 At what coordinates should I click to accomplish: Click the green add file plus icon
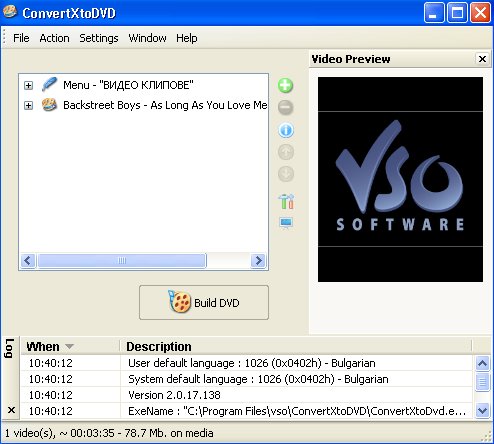coord(286,86)
